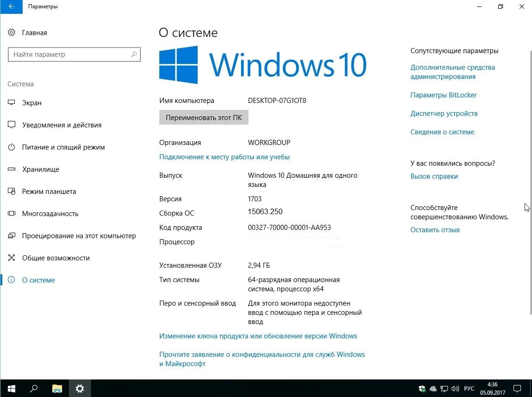The width and height of the screenshot is (532, 397).
Task: Click the version value 1703
Action: [x=254, y=199]
